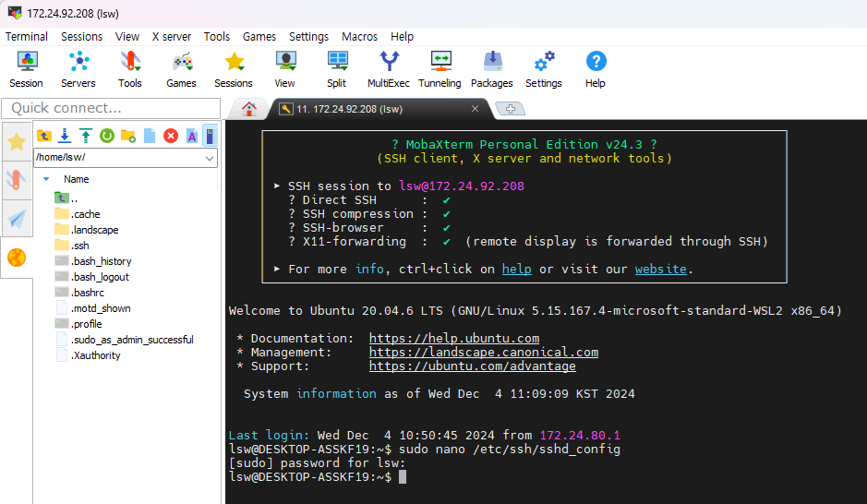Screen dimensions: 867x504
Task: Open the View toolbar button
Action: pos(284,69)
